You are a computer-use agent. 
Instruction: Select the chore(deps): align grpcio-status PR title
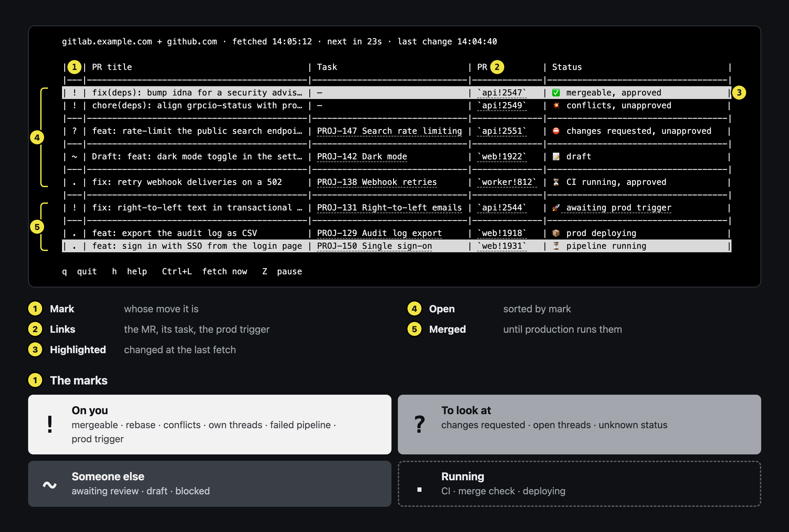197,105
